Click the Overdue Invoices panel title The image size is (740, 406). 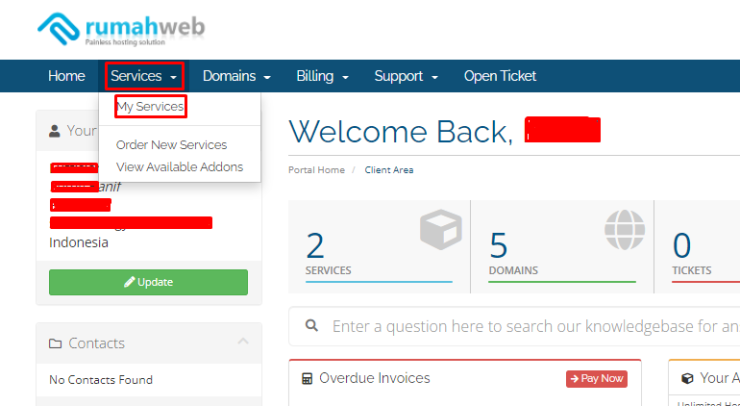tap(375, 378)
